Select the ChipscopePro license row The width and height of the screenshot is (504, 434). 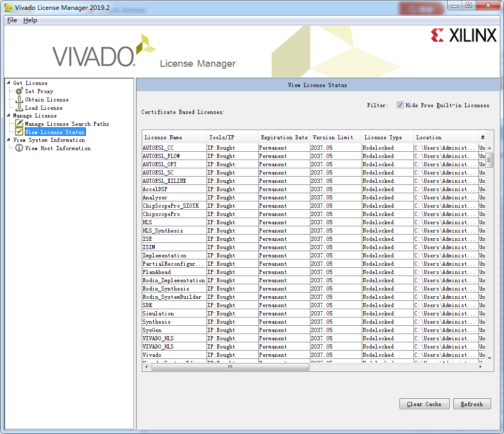(x=314, y=214)
